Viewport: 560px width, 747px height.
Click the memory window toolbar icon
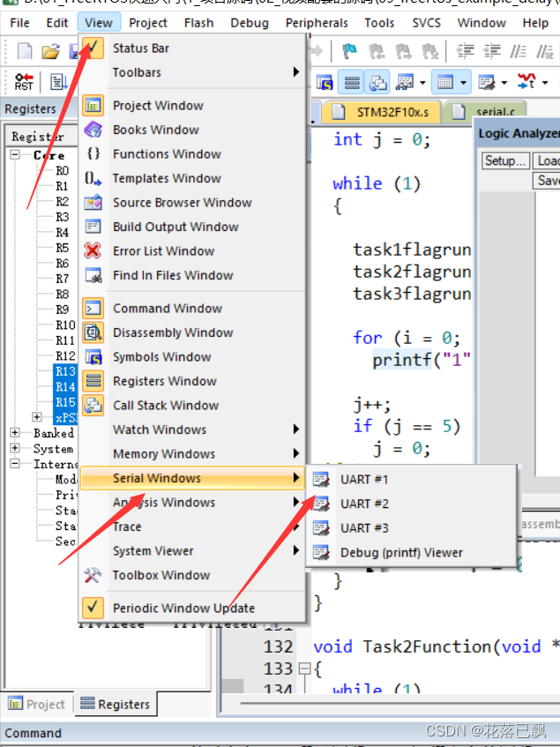(445, 82)
